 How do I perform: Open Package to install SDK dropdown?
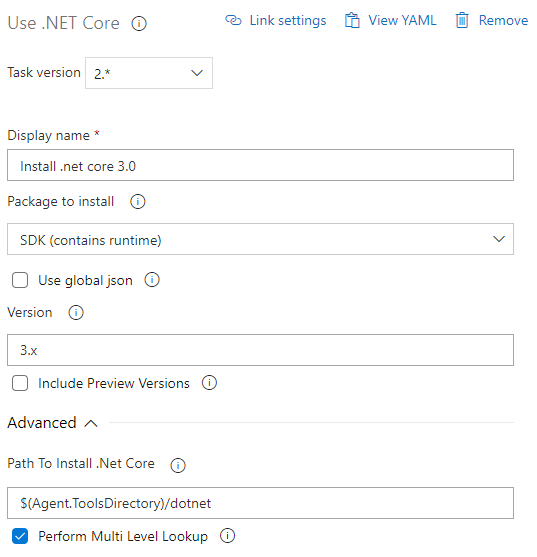pyautogui.click(x=260, y=239)
